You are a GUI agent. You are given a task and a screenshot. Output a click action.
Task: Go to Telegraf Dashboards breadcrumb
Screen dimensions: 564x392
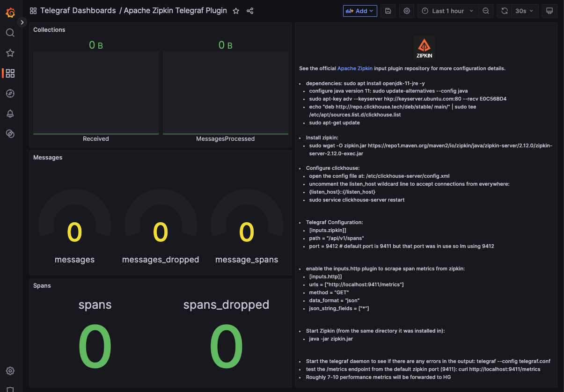pyautogui.click(x=78, y=11)
